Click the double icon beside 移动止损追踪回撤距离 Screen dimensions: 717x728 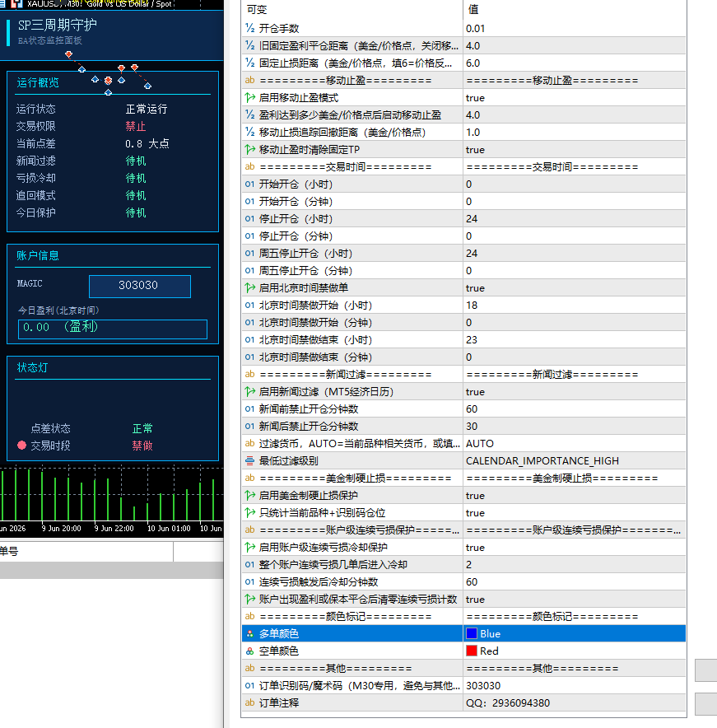249,133
